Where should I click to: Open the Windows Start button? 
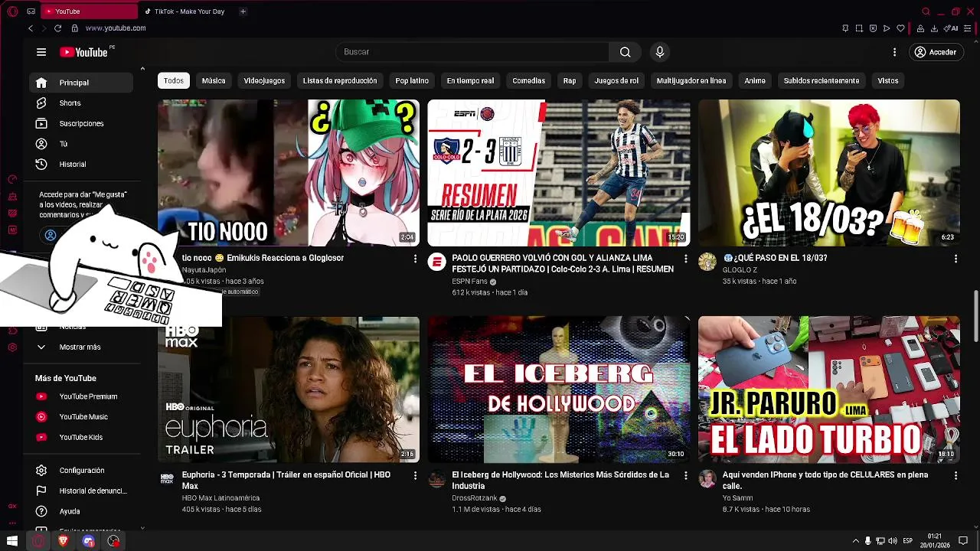pos(12,541)
